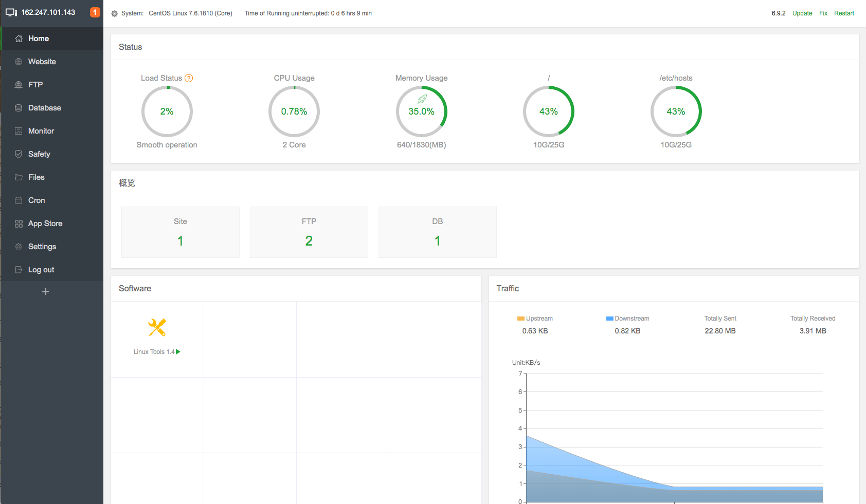Viewport: 866px width, 504px height.
Task: Click the CPU Usage circular gauge
Action: (x=294, y=111)
